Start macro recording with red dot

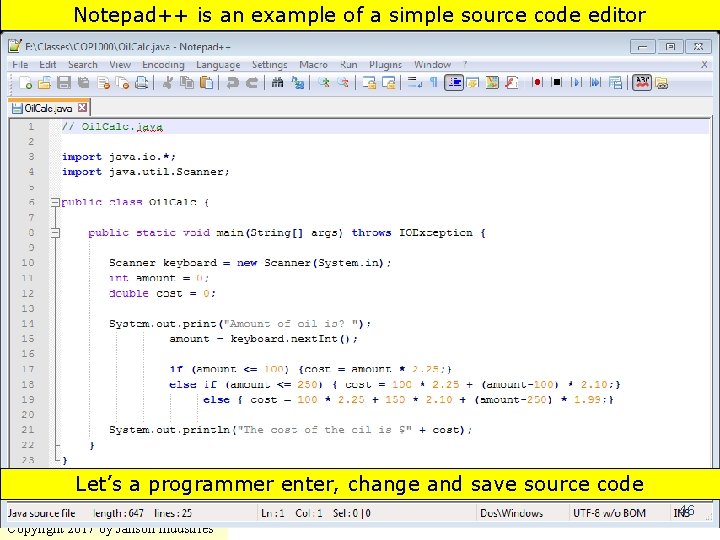(537, 83)
